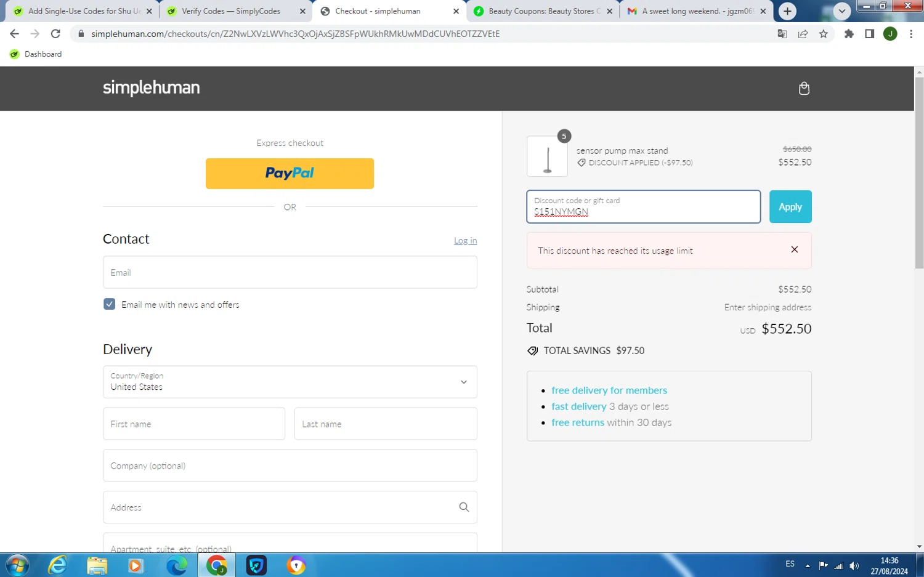Viewport: 924px width, 577px height.
Task: Open the translate page icon
Action: click(782, 34)
